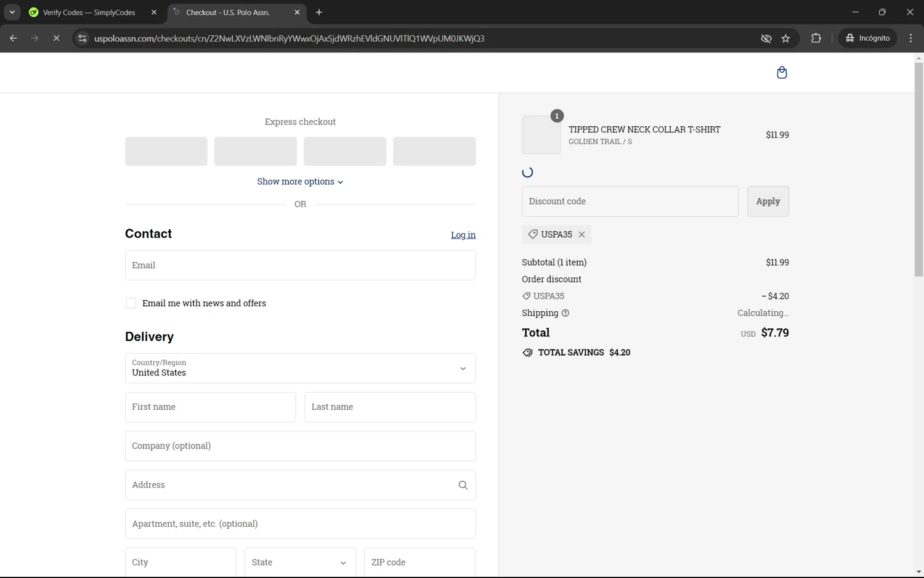Go back to the previous page
The height and width of the screenshot is (578, 924).
pyautogui.click(x=14, y=38)
